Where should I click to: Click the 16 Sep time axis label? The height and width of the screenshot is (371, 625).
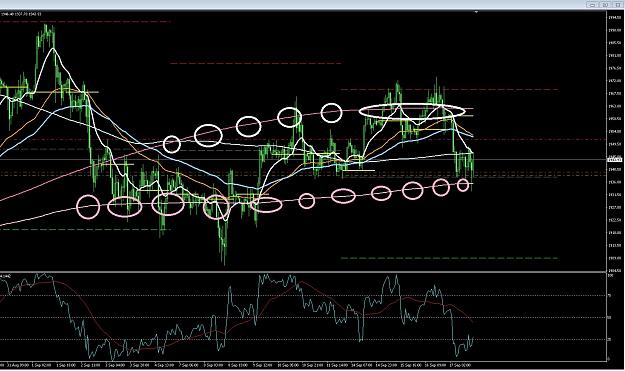click(434, 365)
